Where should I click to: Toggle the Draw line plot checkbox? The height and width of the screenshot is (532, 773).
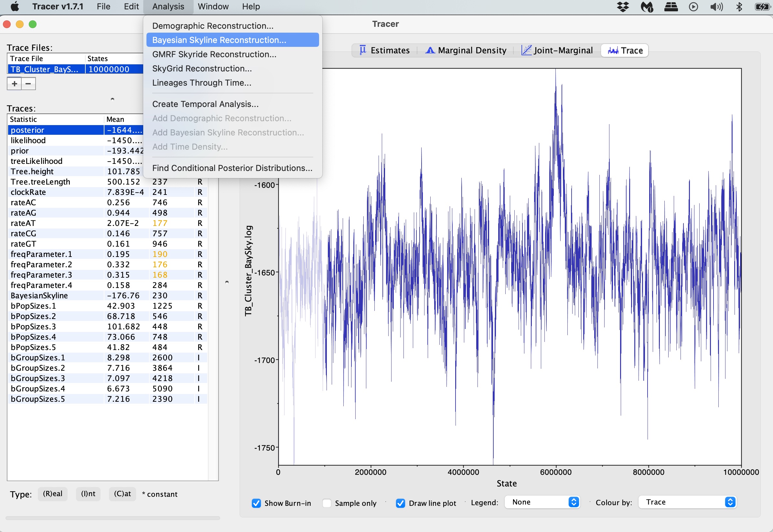click(400, 503)
